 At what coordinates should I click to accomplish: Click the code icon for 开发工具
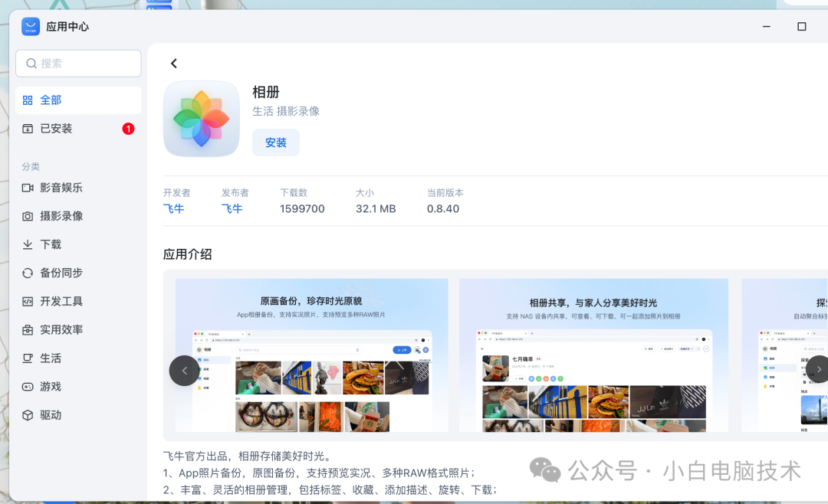[x=28, y=302]
